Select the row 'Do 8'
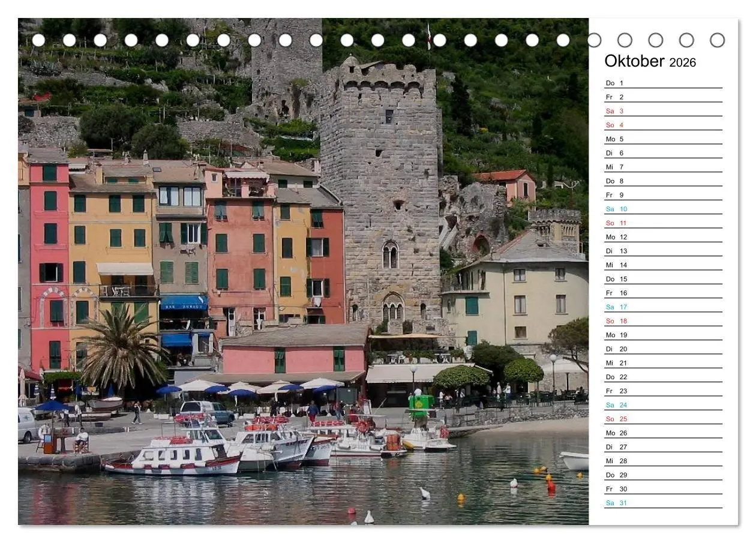 (x=663, y=181)
